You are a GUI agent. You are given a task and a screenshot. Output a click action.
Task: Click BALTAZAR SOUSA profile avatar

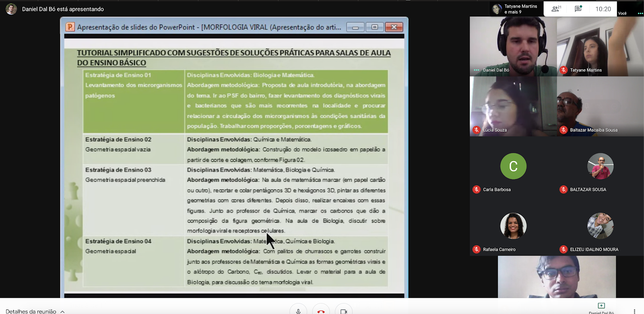click(x=601, y=166)
